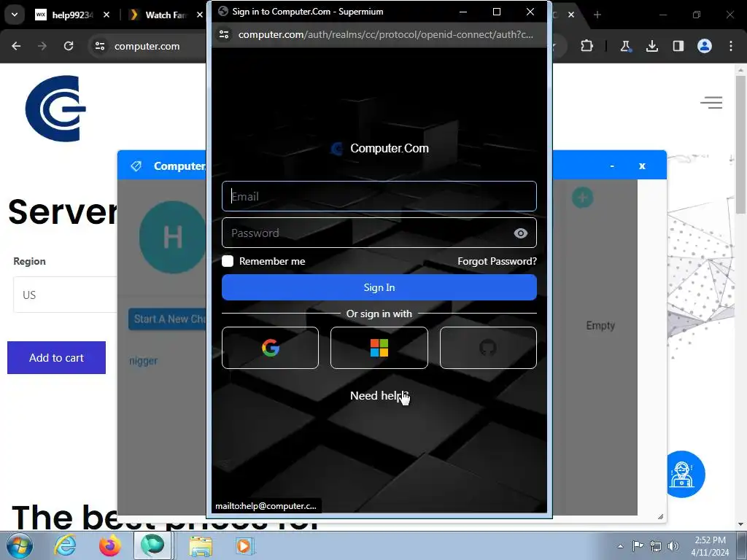Open a new browser tab
Screen dimensions: 747x560
(x=597, y=15)
